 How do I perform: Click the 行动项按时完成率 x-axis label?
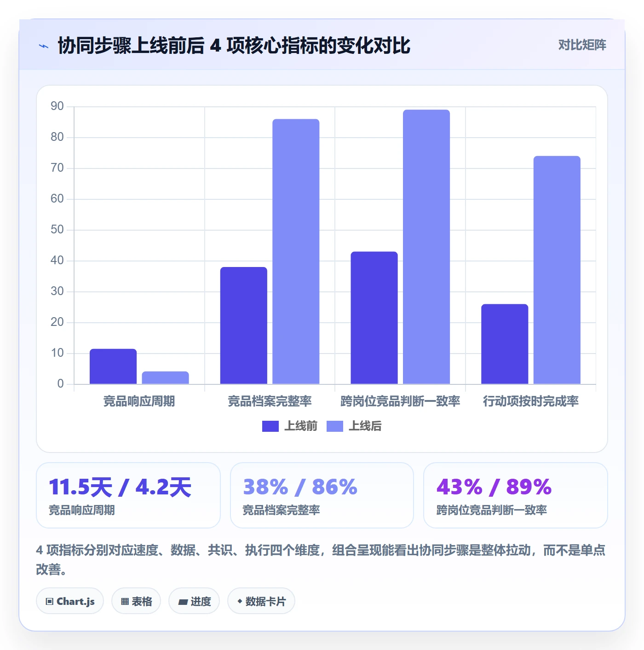[x=531, y=401]
